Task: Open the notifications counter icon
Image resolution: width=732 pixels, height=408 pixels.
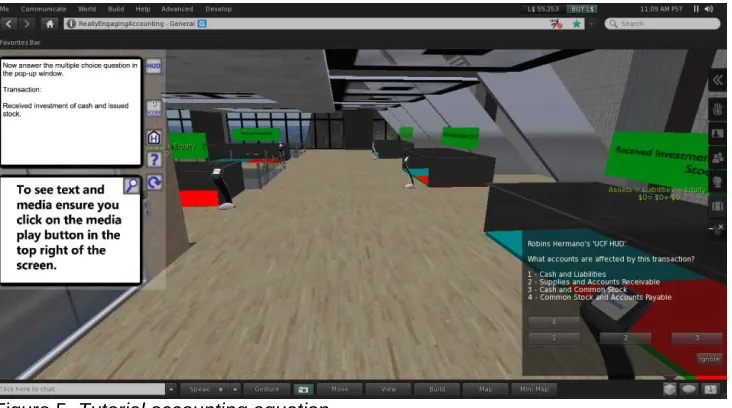Action: [x=711, y=389]
